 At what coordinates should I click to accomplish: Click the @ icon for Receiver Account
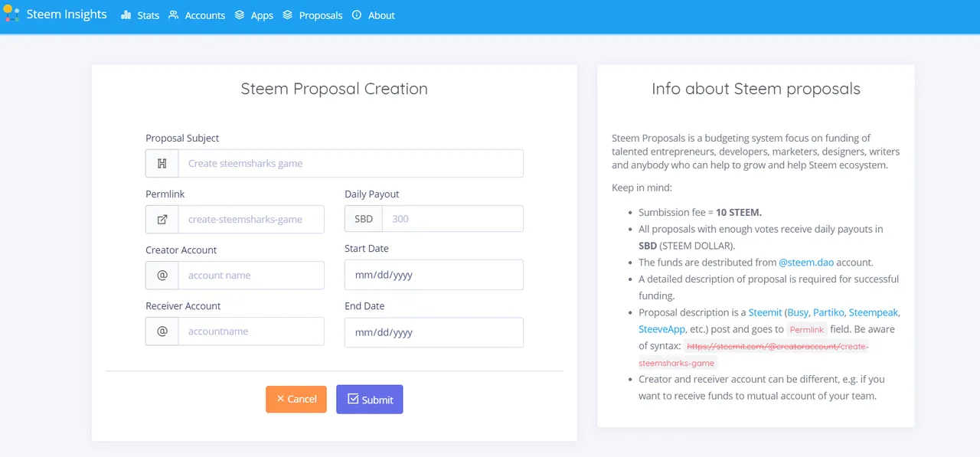162,331
